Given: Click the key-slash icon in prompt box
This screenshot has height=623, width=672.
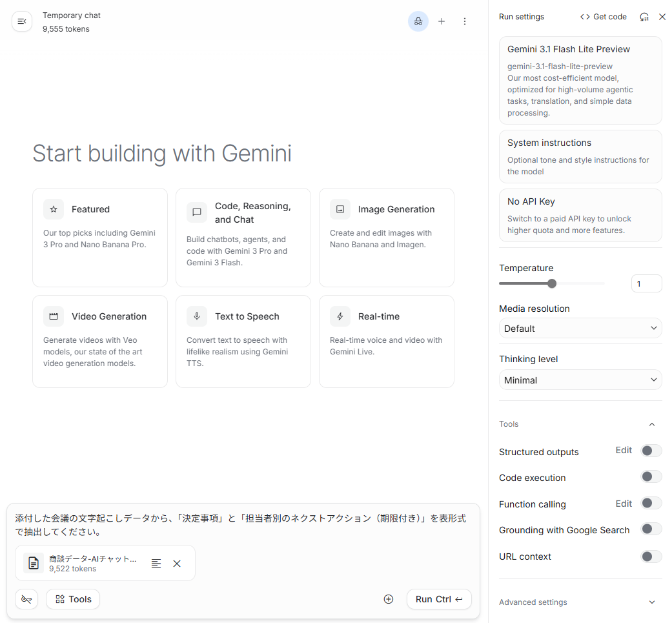Looking at the screenshot, I should [x=26, y=599].
